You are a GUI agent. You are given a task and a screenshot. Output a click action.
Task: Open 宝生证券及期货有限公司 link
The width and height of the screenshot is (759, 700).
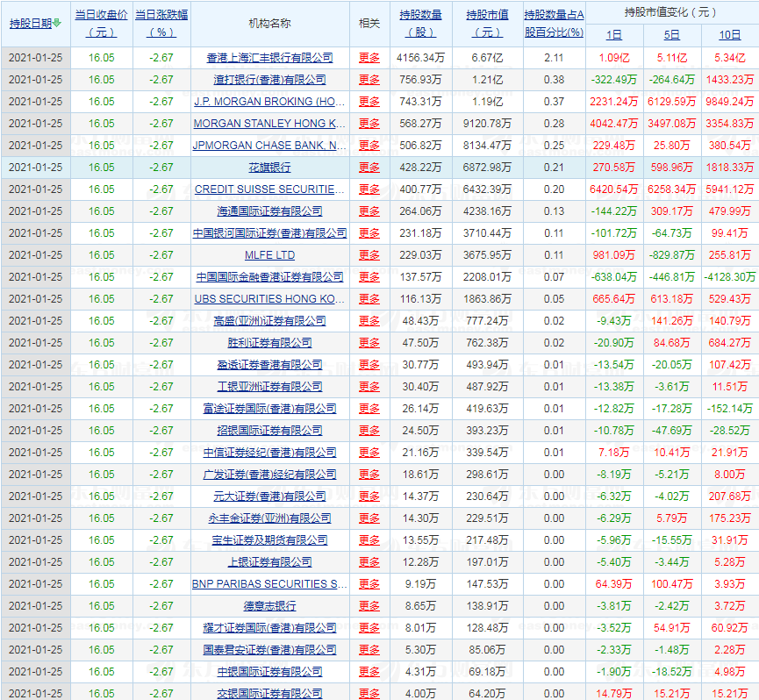coord(269,540)
